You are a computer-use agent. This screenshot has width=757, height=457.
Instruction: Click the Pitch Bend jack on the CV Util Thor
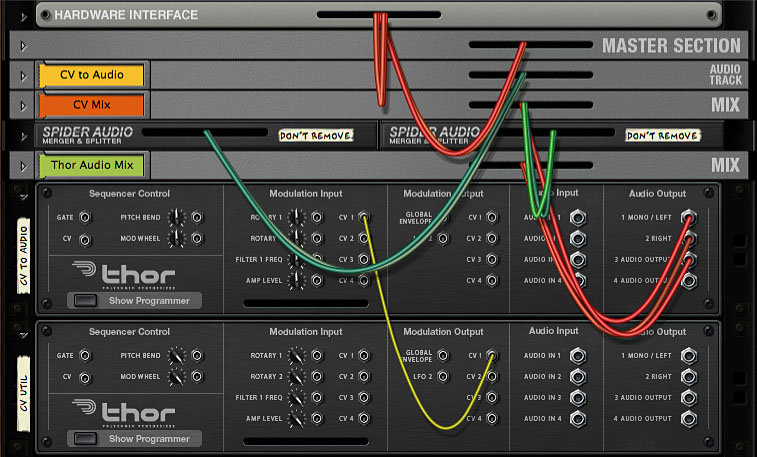[x=197, y=355]
